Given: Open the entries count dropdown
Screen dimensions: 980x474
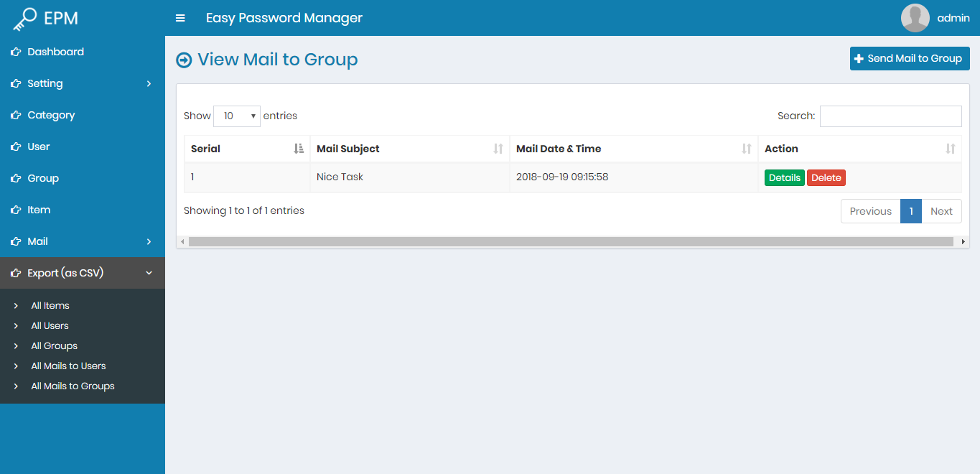Looking at the screenshot, I should tap(237, 116).
